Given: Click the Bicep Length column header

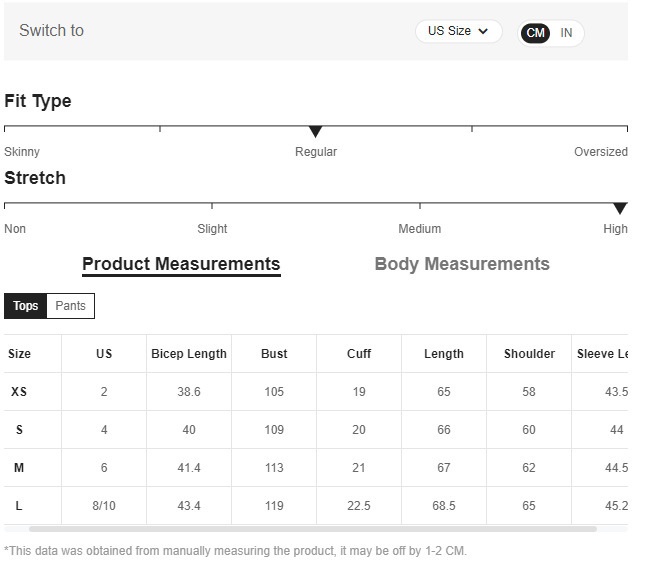Looking at the screenshot, I should click(189, 354).
